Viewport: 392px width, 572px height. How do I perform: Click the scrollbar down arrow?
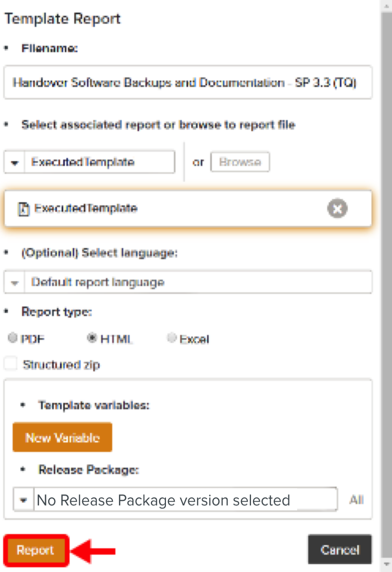[386, 566]
